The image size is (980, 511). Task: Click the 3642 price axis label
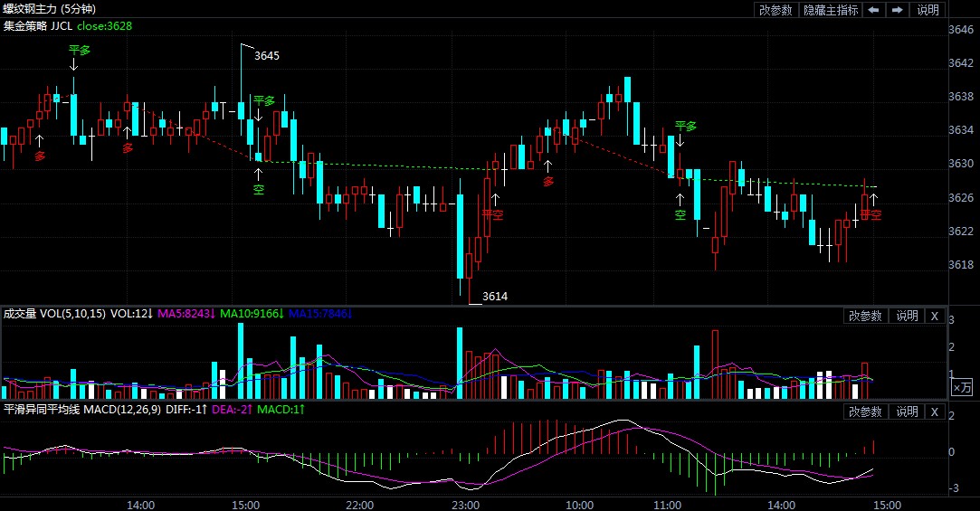pyautogui.click(x=961, y=63)
